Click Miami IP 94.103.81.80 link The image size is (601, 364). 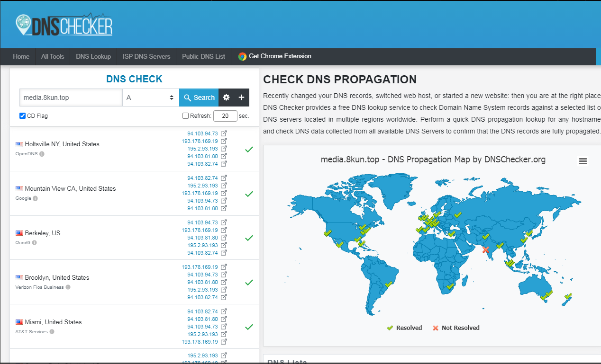click(x=202, y=319)
